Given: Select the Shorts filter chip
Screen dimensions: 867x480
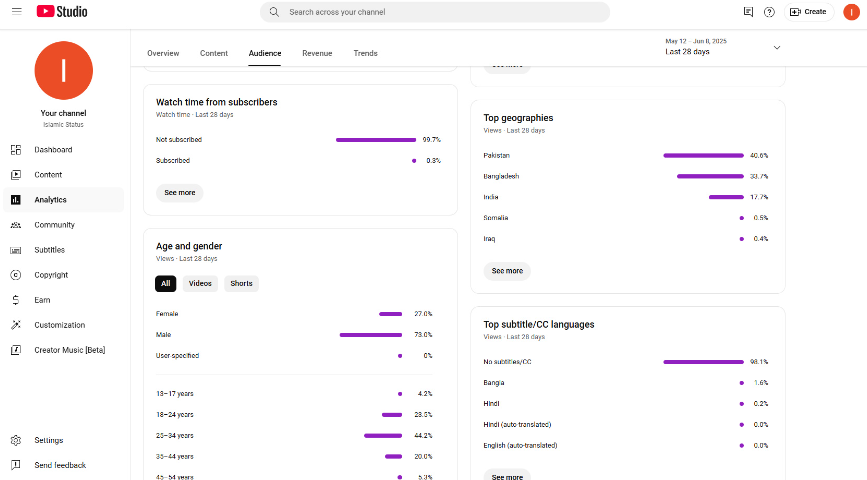Looking at the screenshot, I should coord(241,284).
